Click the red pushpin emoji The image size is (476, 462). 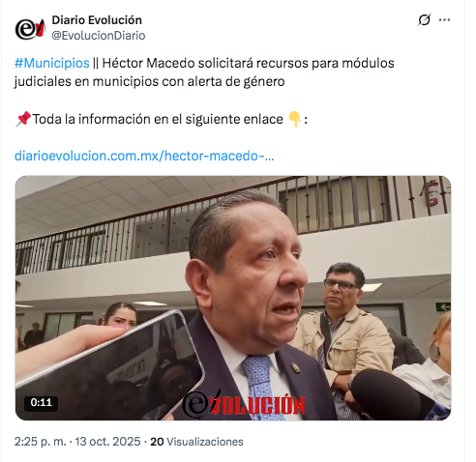pos(23,119)
